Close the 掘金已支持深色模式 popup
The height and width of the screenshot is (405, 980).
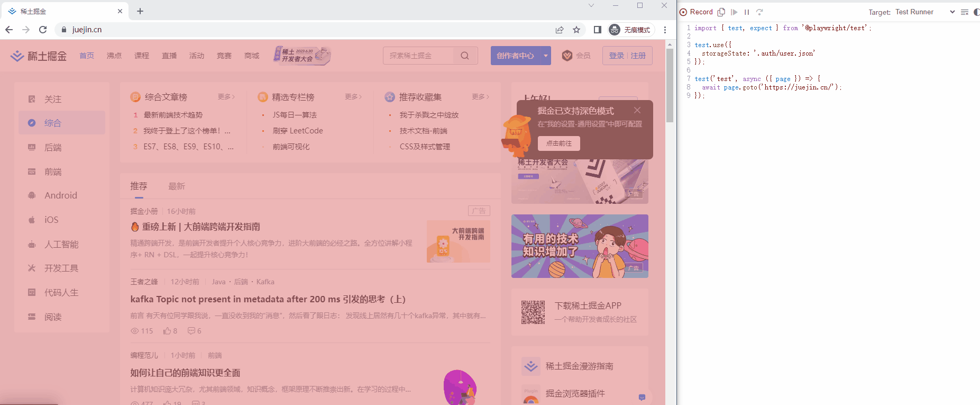click(637, 110)
